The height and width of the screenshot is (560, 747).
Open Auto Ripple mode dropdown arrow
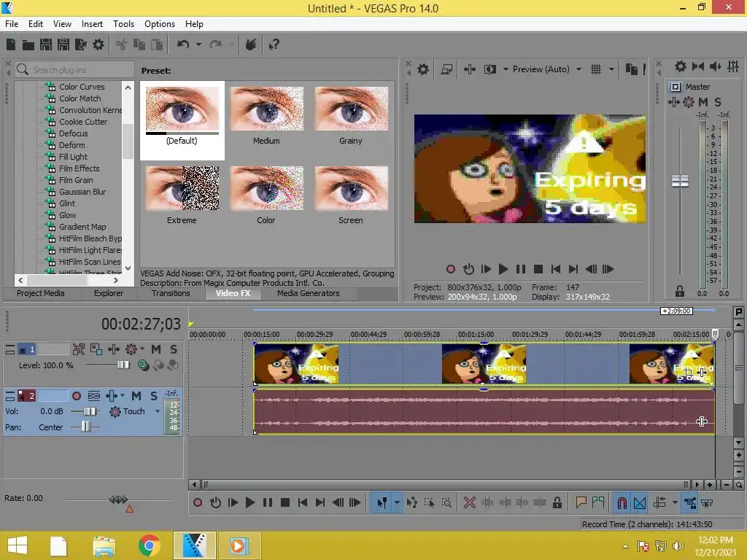point(675,503)
